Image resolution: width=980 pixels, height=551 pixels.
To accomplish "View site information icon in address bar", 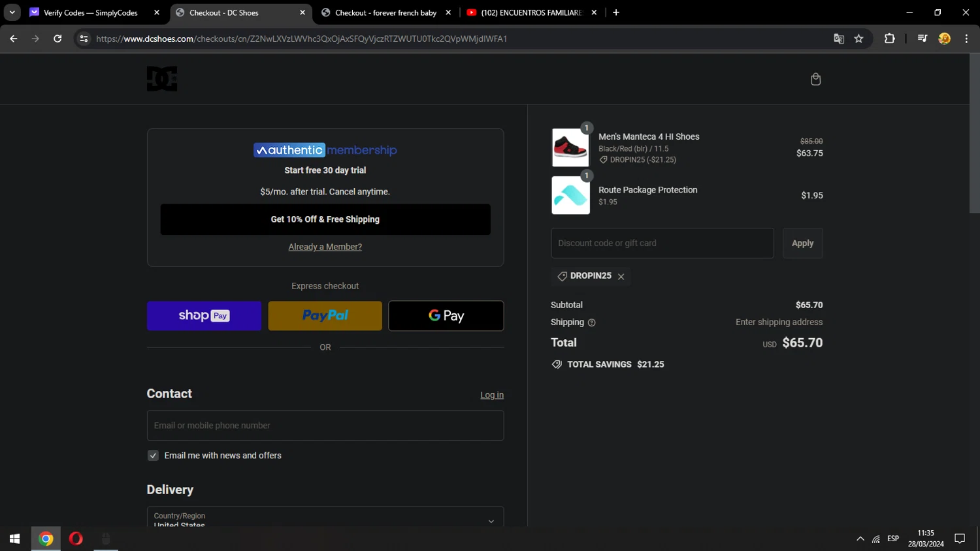I will (84, 39).
